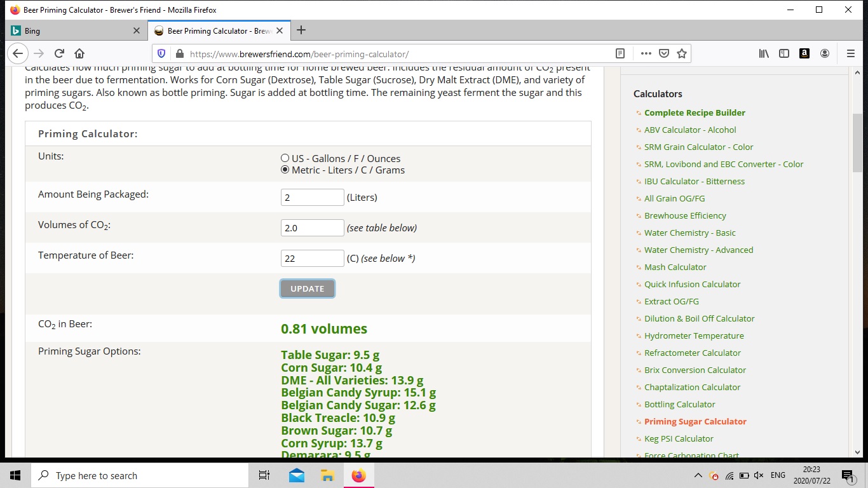
Task: Click the Volumes of CO2 field
Action: tap(313, 227)
